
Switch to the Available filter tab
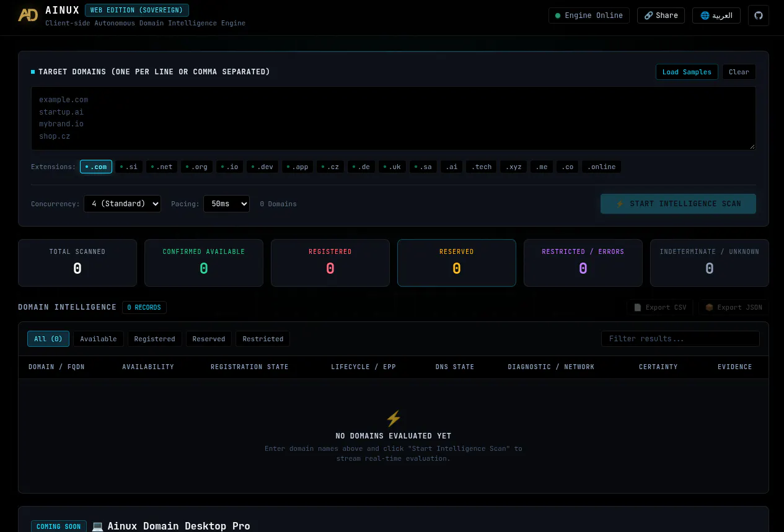tap(99, 339)
